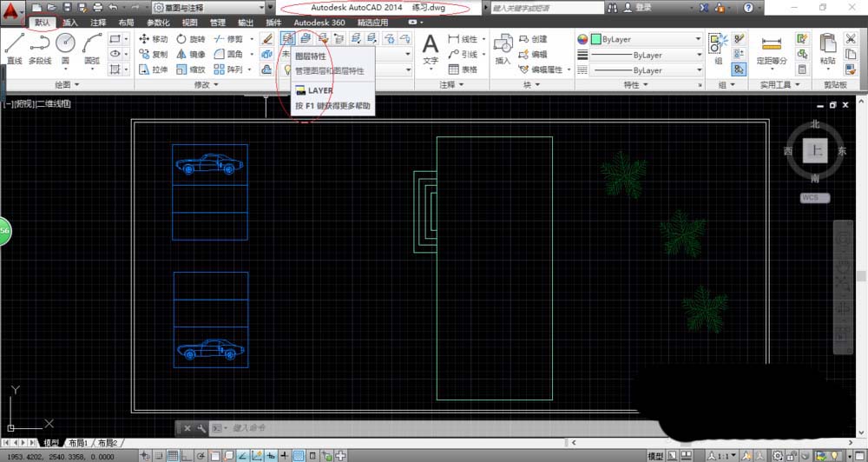Image resolution: width=868 pixels, height=462 pixels.
Task: Open the linetype ByLayer dropdown
Action: (x=647, y=70)
